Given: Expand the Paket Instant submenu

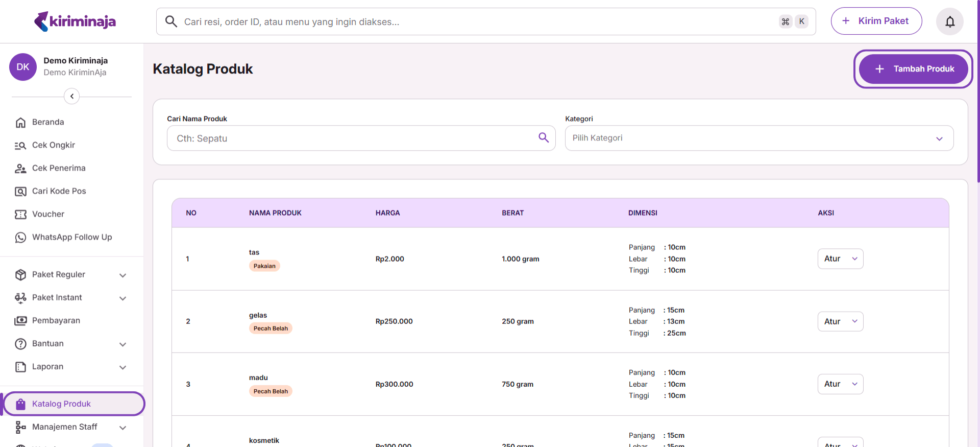Looking at the screenshot, I should click(x=122, y=298).
